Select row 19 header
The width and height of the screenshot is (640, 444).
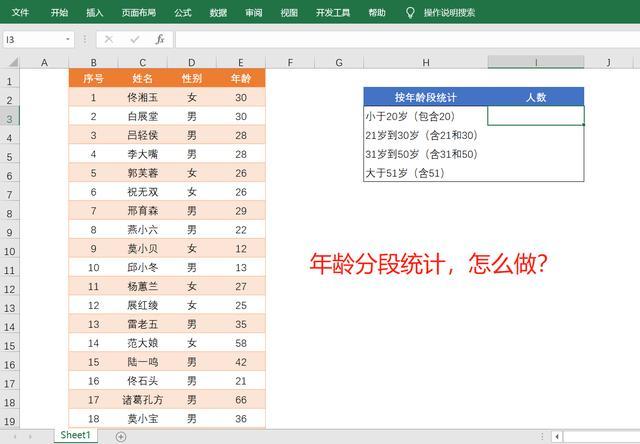click(x=9, y=421)
